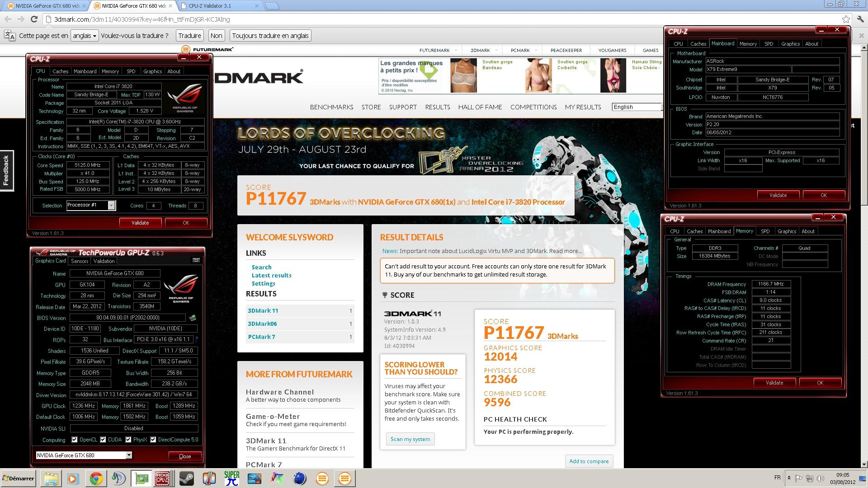Click the Non button in the translate bar

click(217, 36)
